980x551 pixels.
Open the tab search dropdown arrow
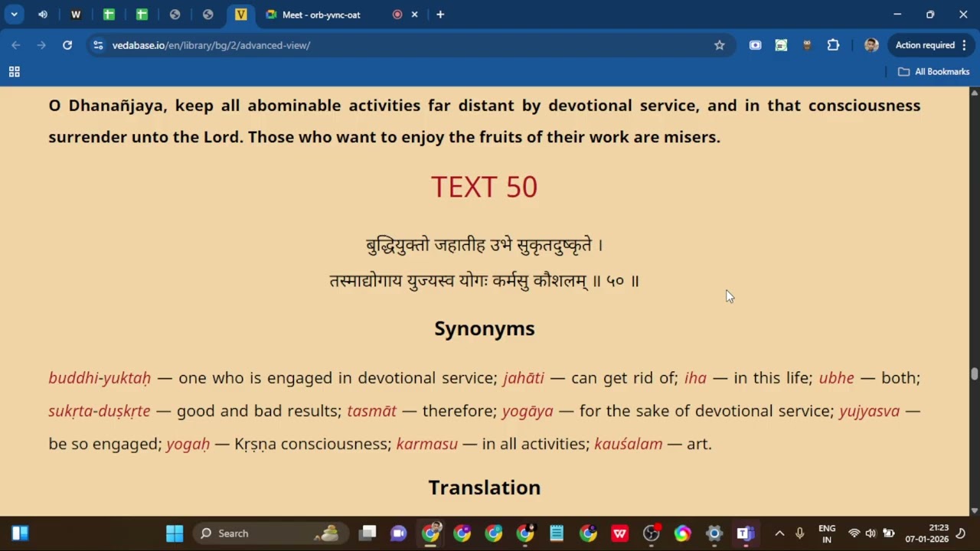coord(14,15)
